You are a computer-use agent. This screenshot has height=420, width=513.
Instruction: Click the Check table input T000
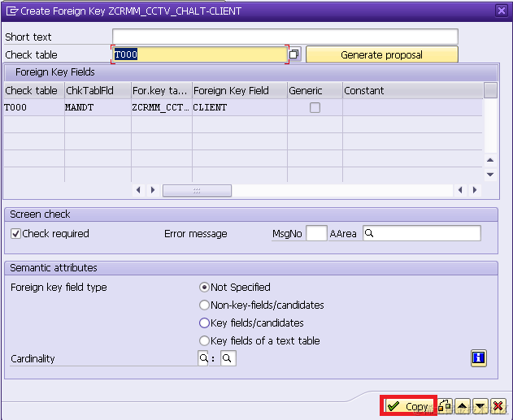pyautogui.click(x=200, y=54)
